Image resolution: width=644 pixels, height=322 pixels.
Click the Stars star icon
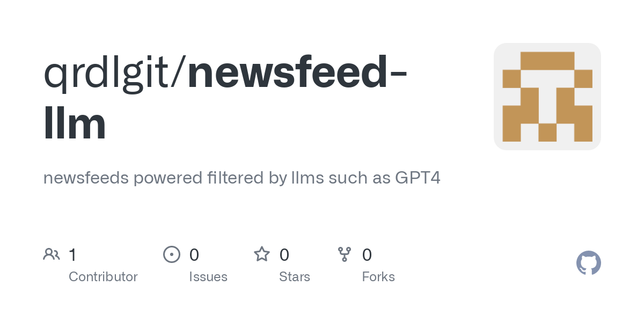click(x=262, y=254)
